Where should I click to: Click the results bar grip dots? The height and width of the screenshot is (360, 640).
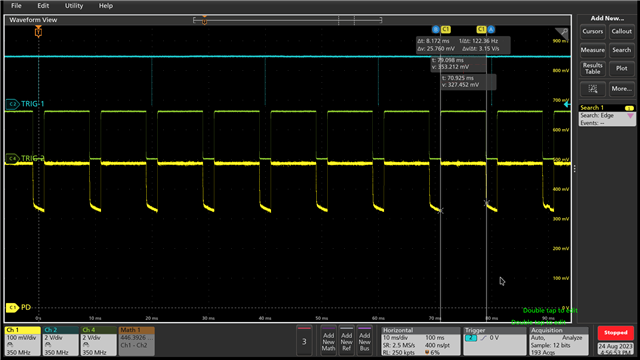tap(575, 169)
